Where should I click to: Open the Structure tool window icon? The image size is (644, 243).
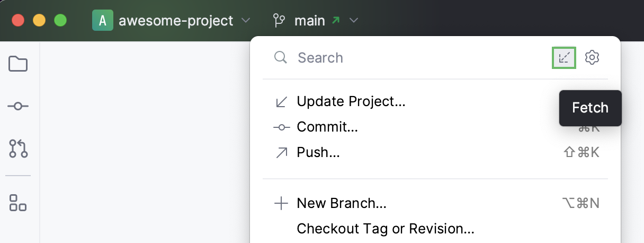[x=18, y=202]
